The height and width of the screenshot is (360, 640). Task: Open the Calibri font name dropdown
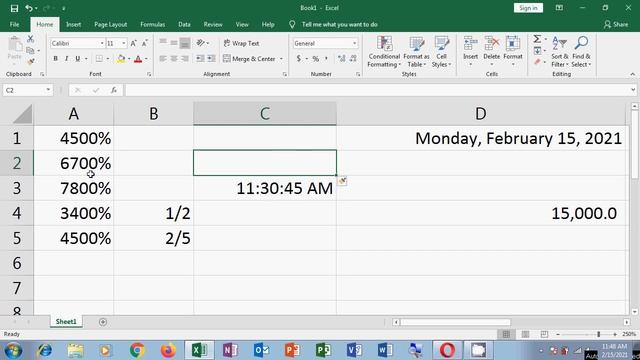point(102,43)
